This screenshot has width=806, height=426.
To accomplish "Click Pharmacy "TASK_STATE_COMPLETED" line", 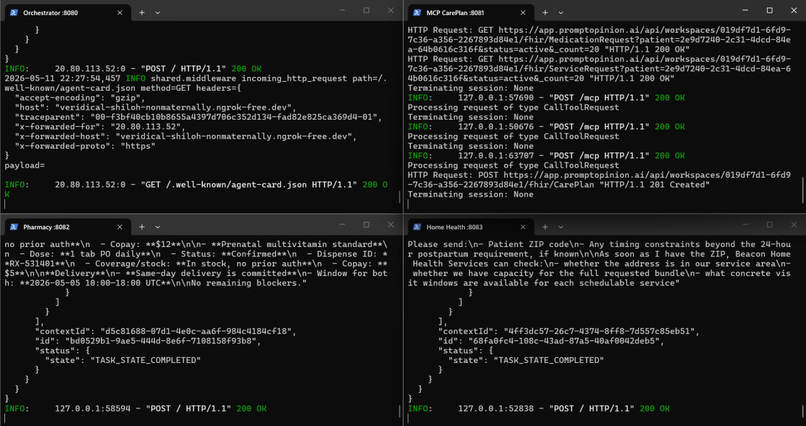I will 123,360.
